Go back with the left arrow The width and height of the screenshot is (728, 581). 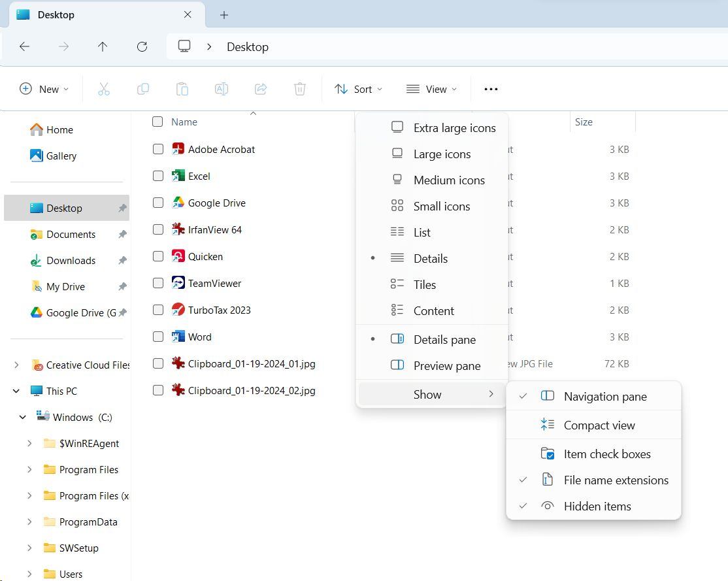25,46
